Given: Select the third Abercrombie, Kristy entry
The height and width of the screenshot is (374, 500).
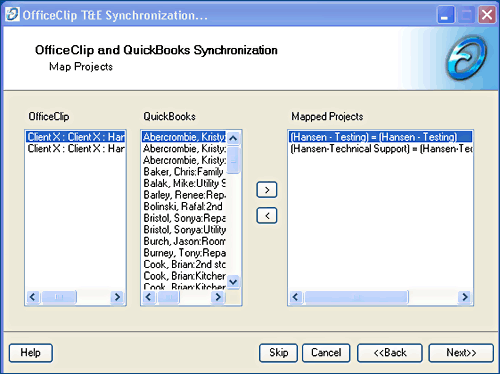Looking at the screenshot, I should pyautogui.click(x=184, y=160).
